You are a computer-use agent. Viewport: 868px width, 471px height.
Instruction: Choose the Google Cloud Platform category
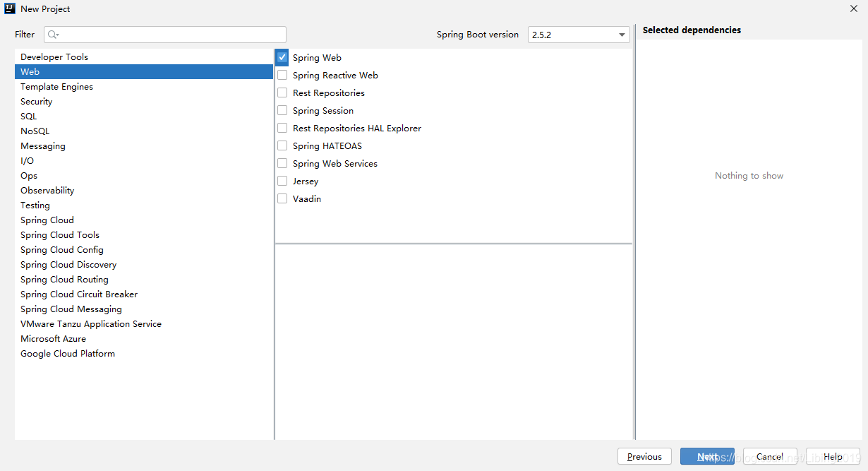(x=144, y=353)
